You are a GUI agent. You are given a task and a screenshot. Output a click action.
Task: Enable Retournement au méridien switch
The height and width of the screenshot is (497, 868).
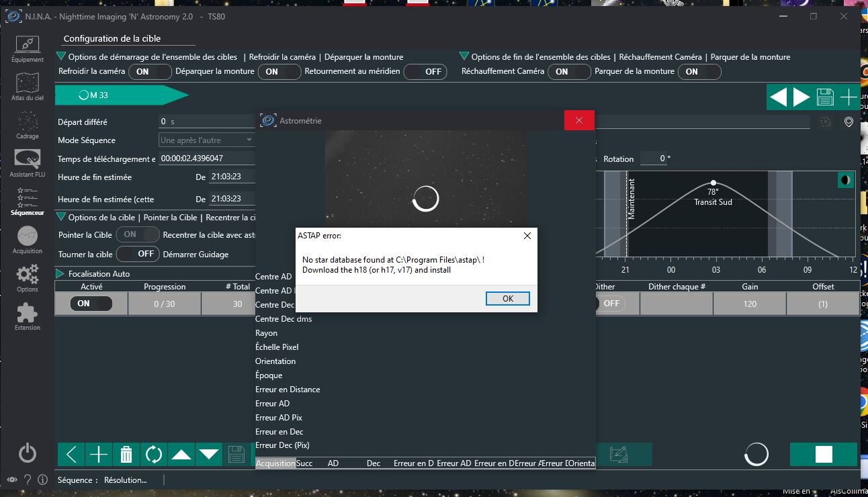click(425, 71)
